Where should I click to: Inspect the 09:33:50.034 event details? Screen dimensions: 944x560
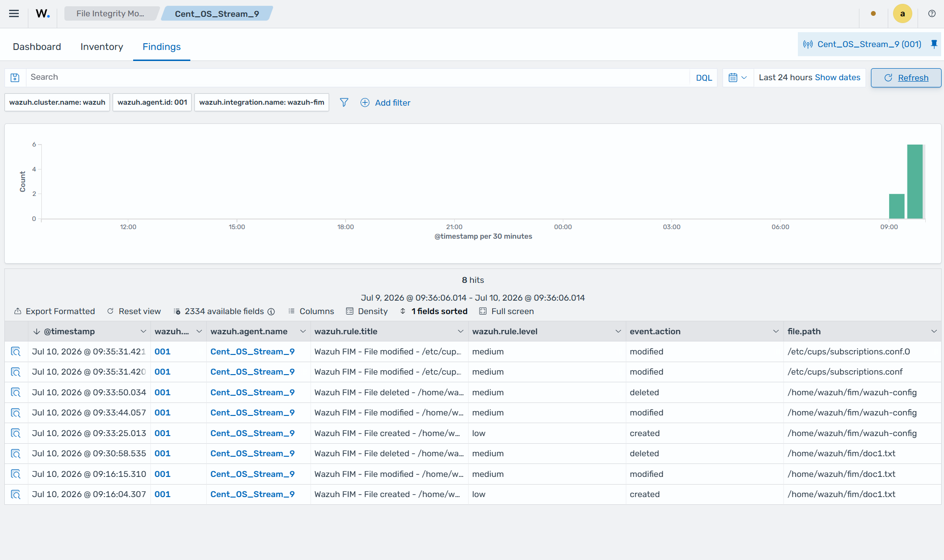point(16,392)
